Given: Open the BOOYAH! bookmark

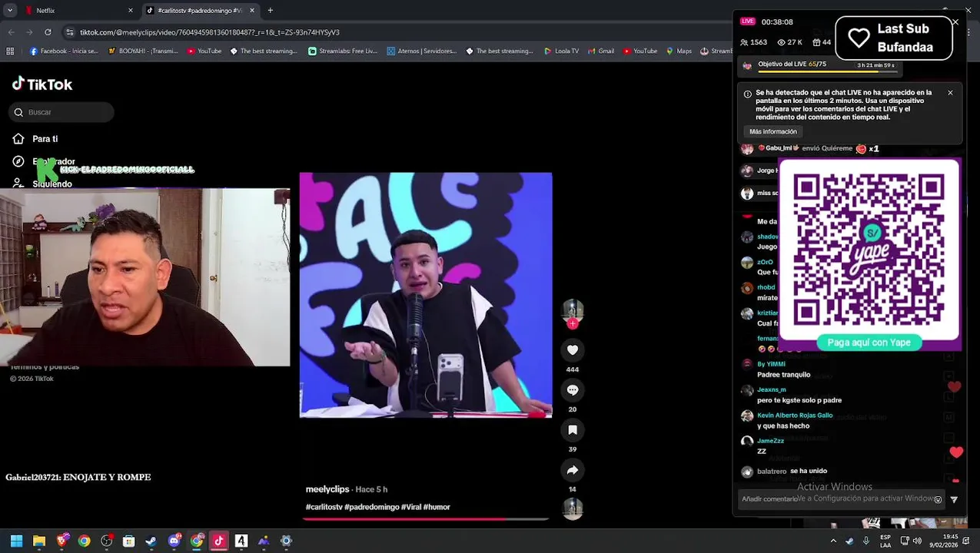Looking at the screenshot, I should click(144, 51).
